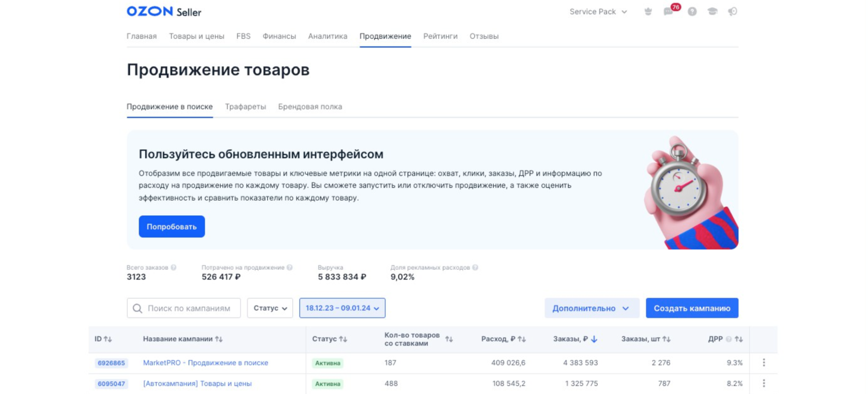Viewport: 868px width, 394px height.
Task: Click the ДРР cell 9.3%
Action: [x=735, y=363]
